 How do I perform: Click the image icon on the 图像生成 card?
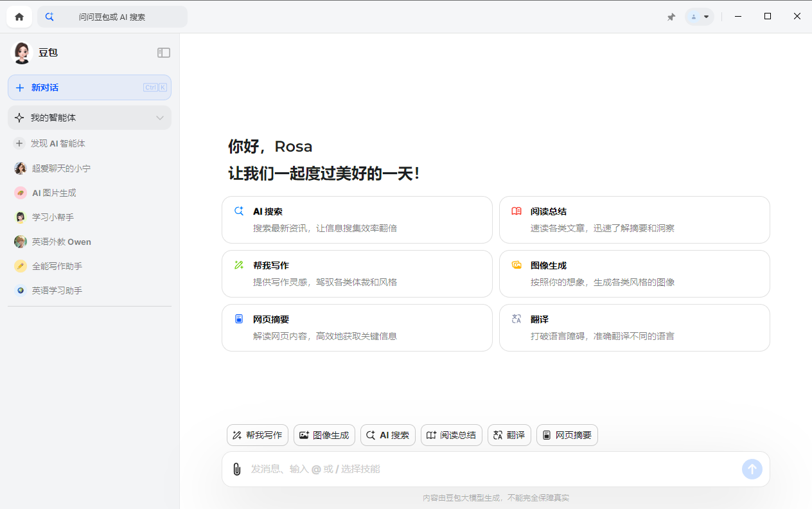pyautogui.click(x=516, y=265)
